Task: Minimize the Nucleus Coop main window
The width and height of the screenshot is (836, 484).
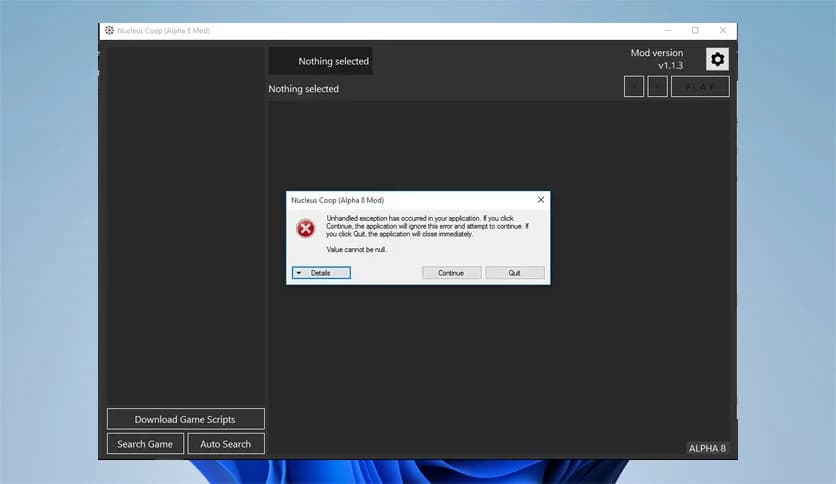Action: [668, 30]
